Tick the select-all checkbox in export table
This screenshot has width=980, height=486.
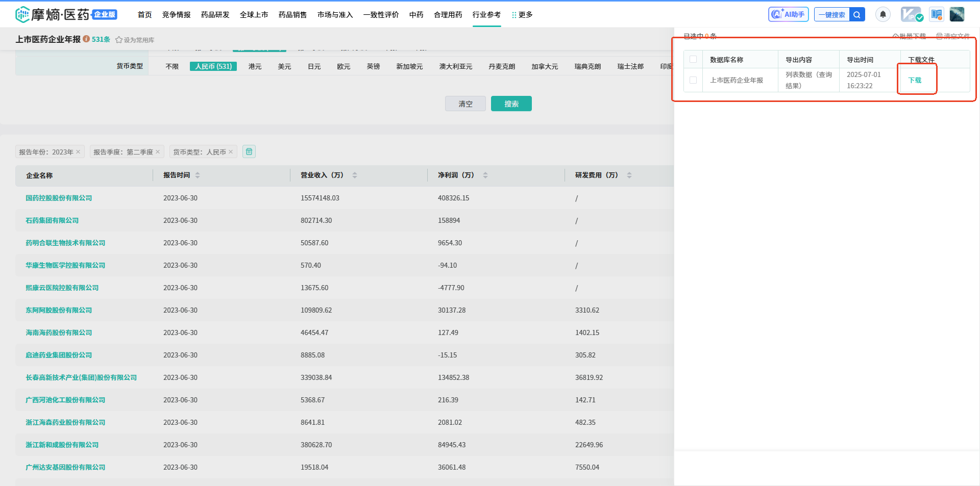click(693, 59)
